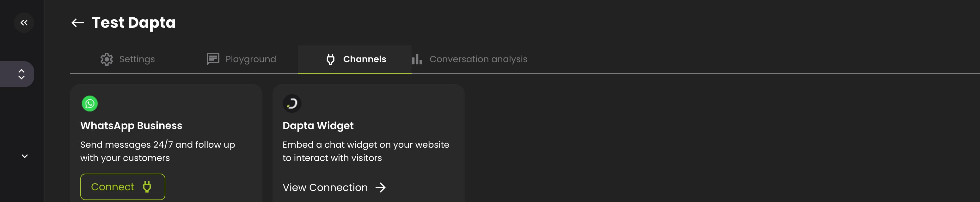Image resolution: width=980 pixels, height=202 pixels.
Task: Click the bar chart icon for Conversation analysis
Action: [x=417, y=59]
